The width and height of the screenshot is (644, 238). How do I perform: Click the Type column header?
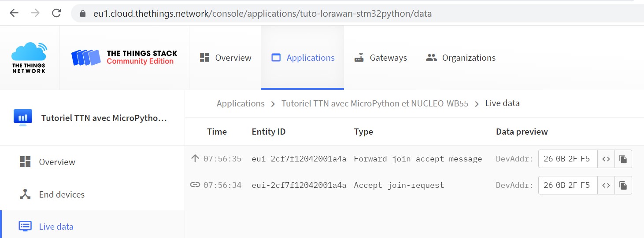coord(363,132)
